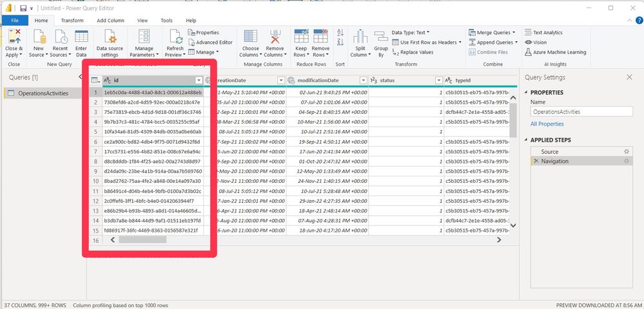This screenshot has height=309, width=644.
Task: Open the modificationDate column filter dropdown
Action: [x=363, y=80]
